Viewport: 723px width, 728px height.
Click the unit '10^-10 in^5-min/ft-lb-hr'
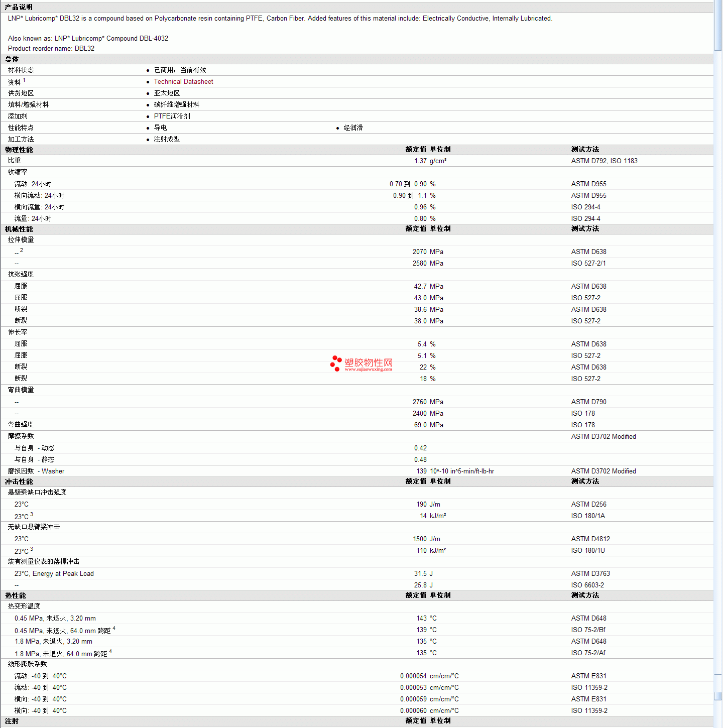click(462, 471)
